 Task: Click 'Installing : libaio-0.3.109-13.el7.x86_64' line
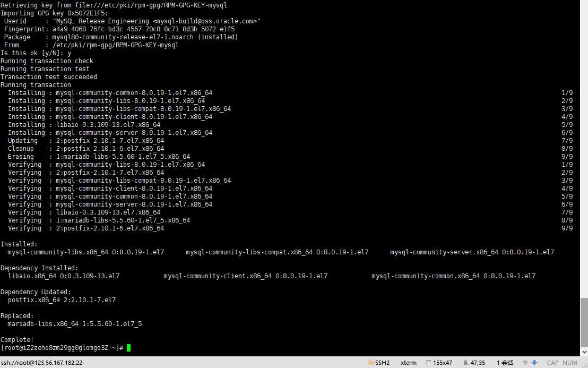[84, 125]
